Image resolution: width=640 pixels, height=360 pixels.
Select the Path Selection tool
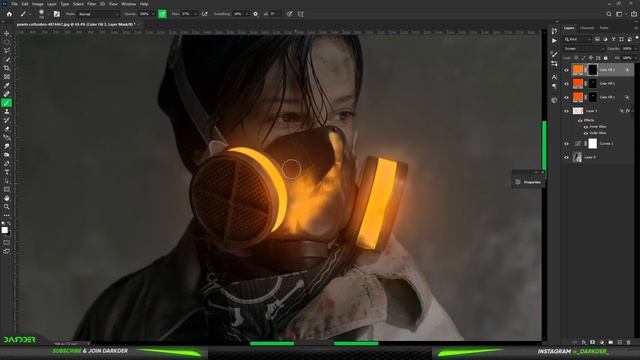coord(7,181)
